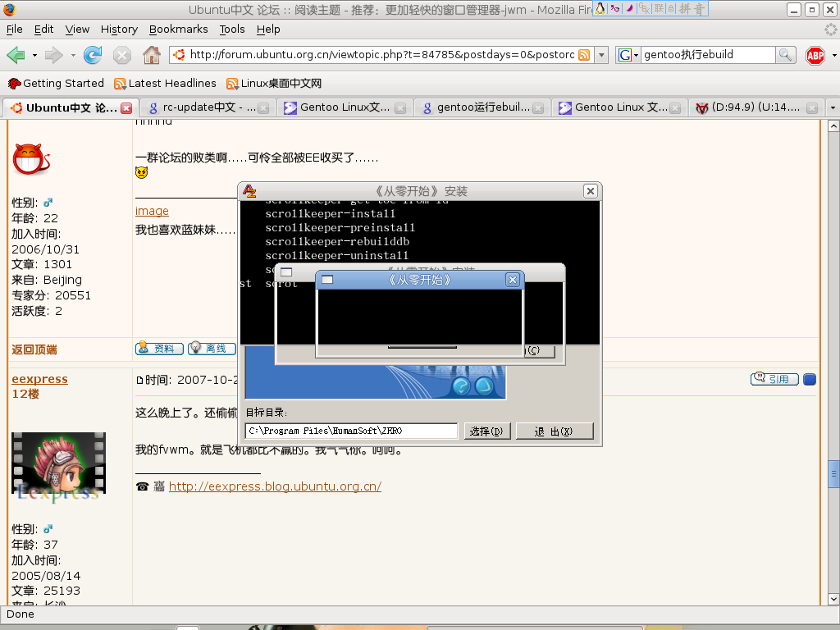The width and height of the screenshot is (840, 630).
Task: Open the Latest Headlines bookmark
Action: pos(165,83)
